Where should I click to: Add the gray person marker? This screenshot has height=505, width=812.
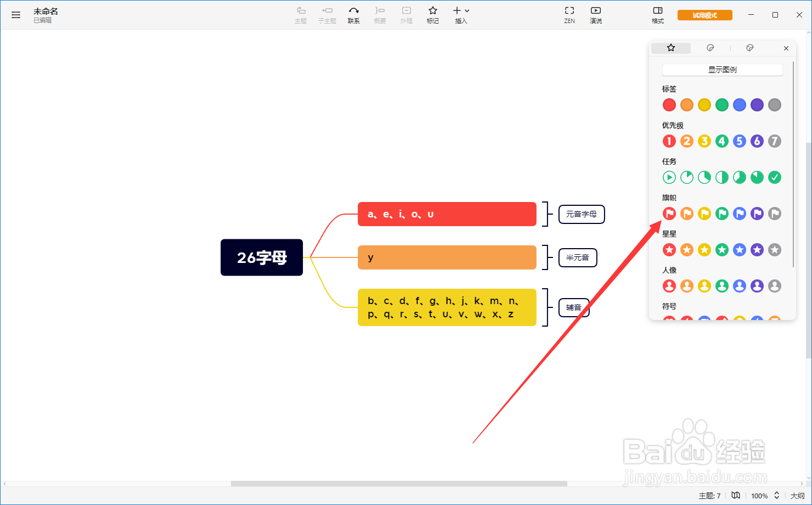point(775,286)
